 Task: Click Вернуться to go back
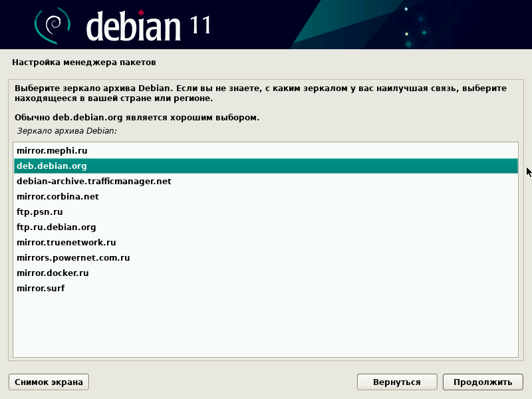(397, 382)
